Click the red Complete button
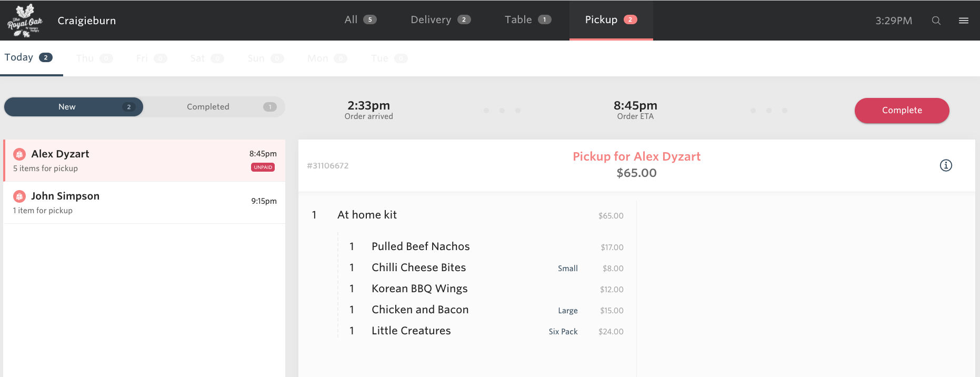 click(x=902, y=111)
